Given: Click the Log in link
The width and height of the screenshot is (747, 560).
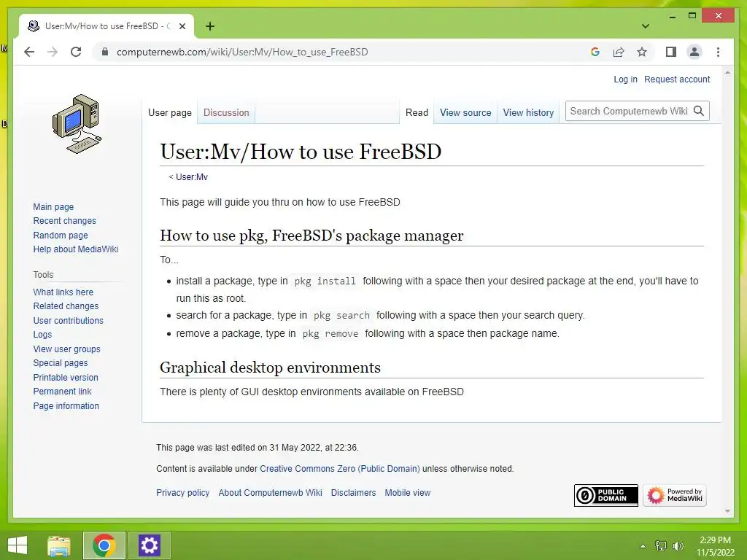Looking at the screenshot, I should point(625,79).
